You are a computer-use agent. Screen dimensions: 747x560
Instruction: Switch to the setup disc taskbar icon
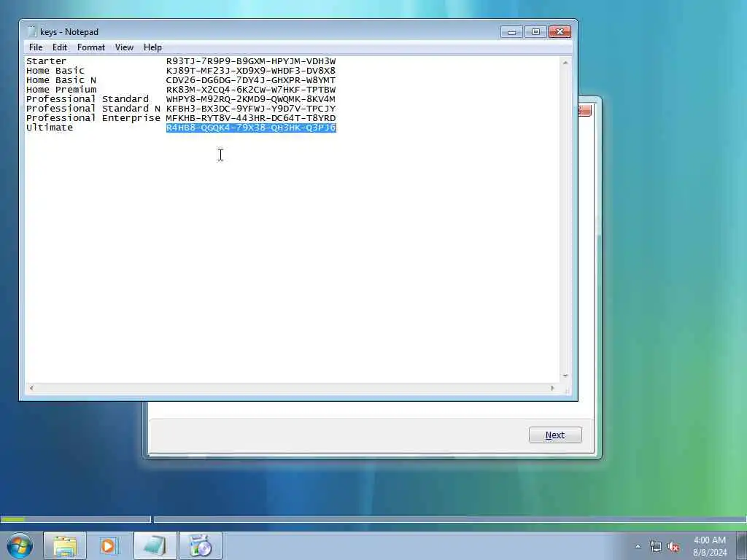tap(200, 545)
